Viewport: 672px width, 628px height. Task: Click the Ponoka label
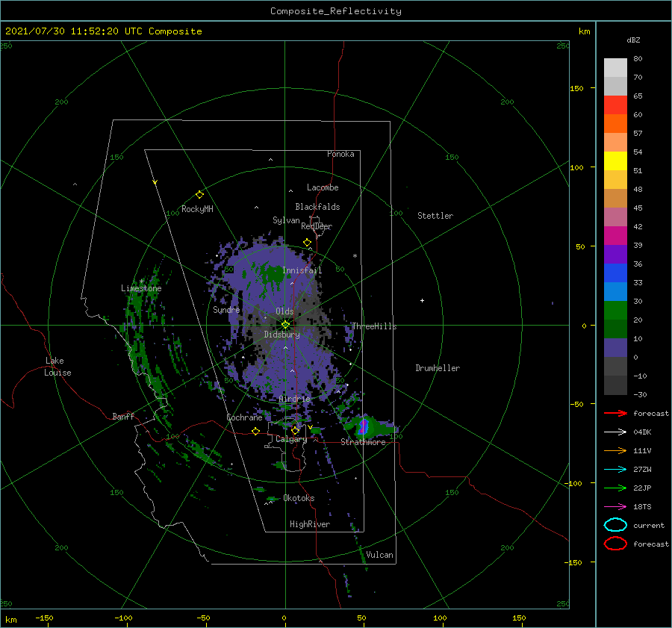pyautogui.click(x=340, y=154)
